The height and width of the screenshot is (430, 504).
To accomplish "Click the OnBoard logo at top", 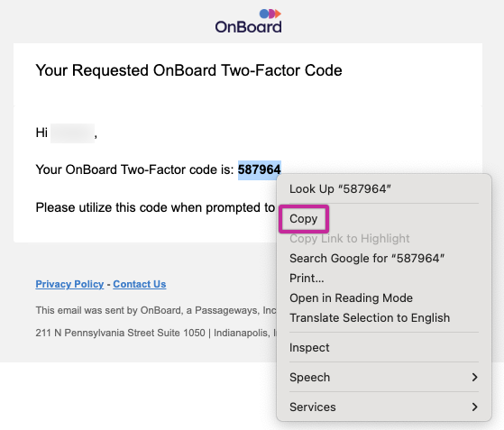I will point(248,22).
